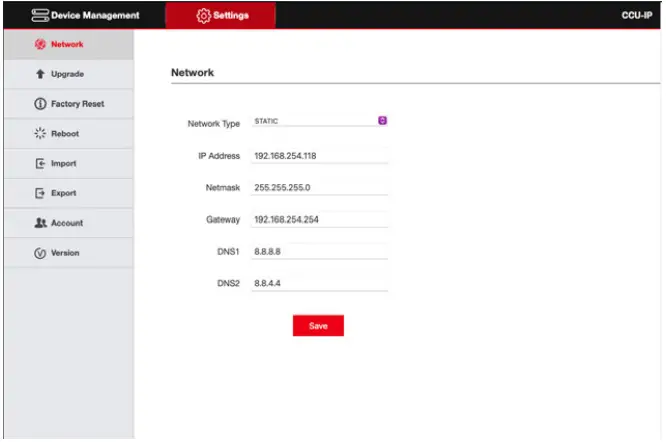Show the Version information

point(69,253)
